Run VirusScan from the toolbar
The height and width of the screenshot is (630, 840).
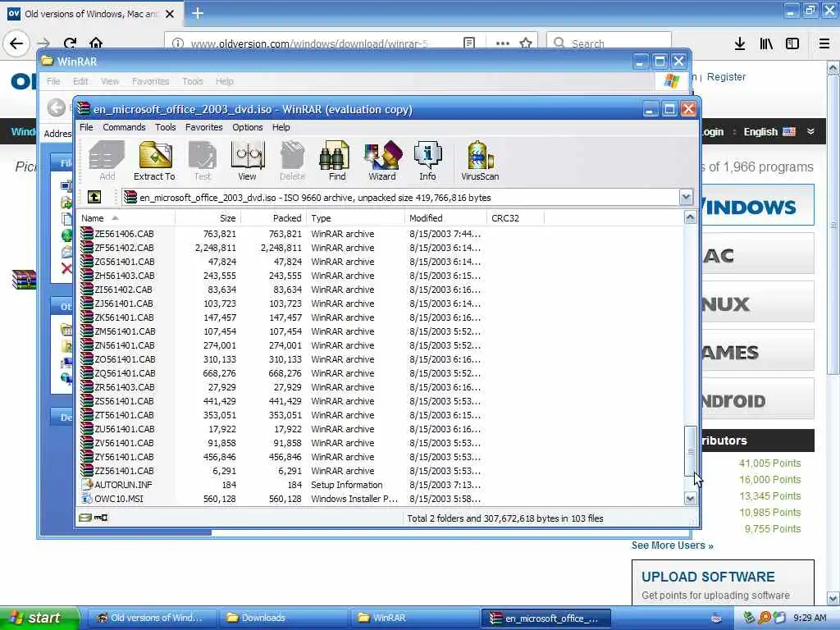click(x=480, y=160)
